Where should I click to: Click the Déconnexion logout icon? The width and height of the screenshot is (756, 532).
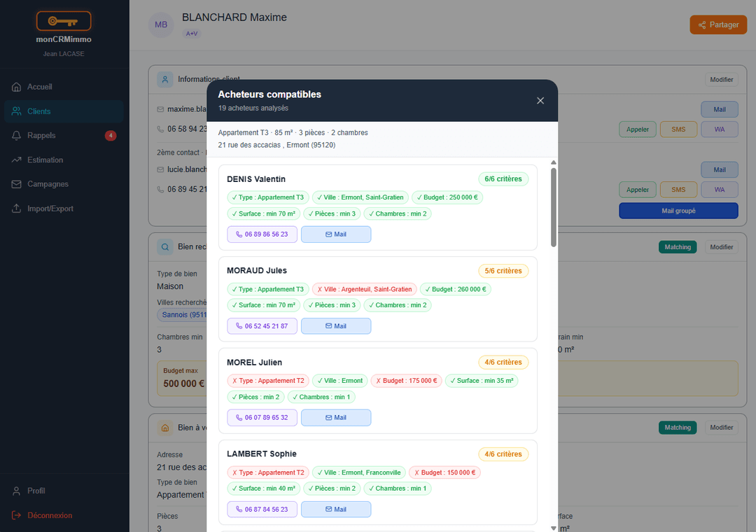point(16,515)
